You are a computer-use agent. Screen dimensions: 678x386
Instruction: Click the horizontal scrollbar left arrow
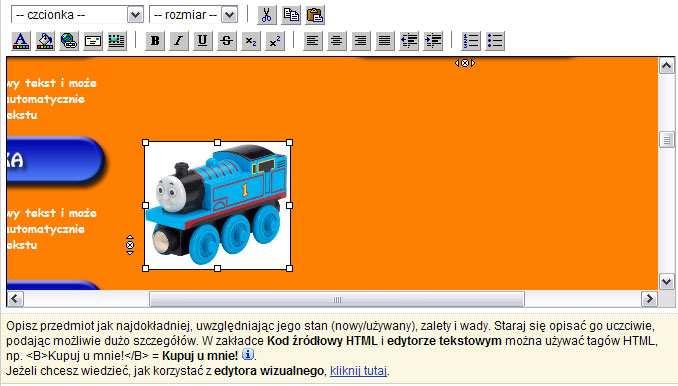[x=15, y=299]
